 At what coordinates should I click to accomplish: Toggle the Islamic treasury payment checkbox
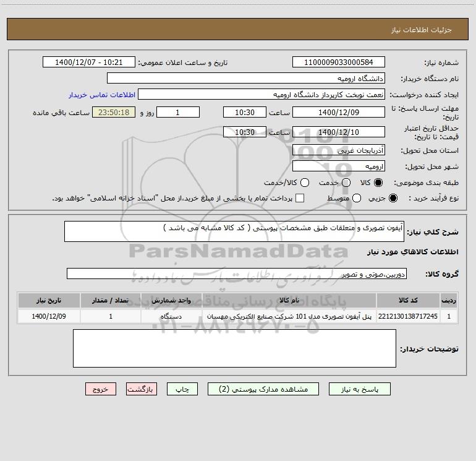coord(300,198)
